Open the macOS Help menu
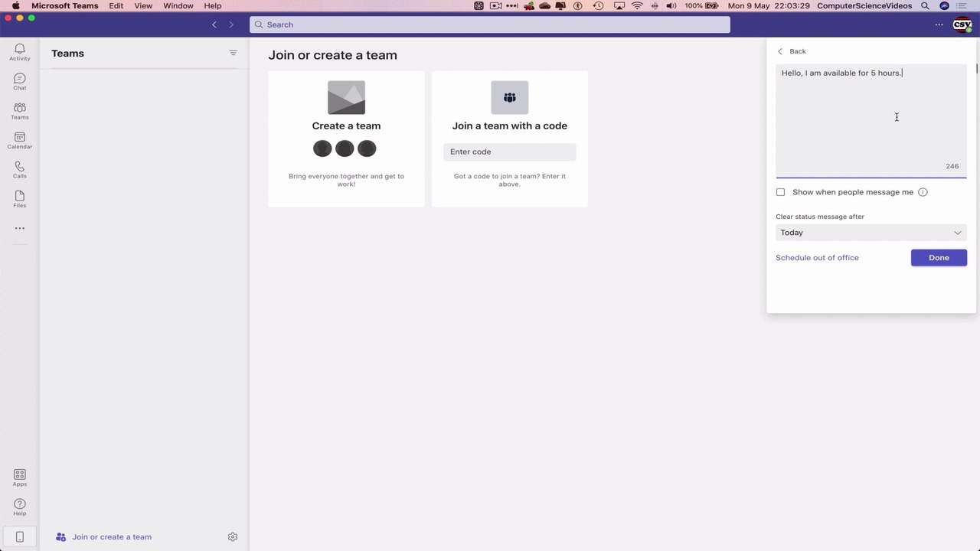The height and width of the screenshot is (551, 980). pos(213,5)
